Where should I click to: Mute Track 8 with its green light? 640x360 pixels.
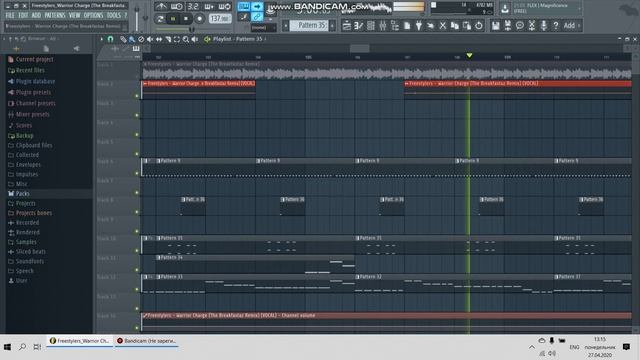[137, 212]
